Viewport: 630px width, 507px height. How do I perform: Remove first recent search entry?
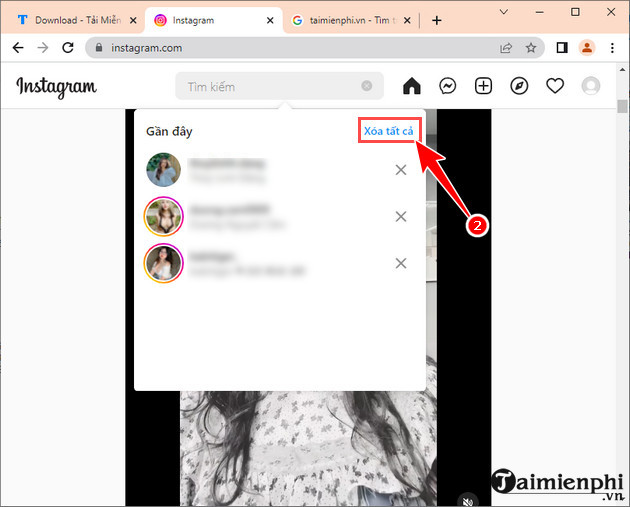click(401, 170)
